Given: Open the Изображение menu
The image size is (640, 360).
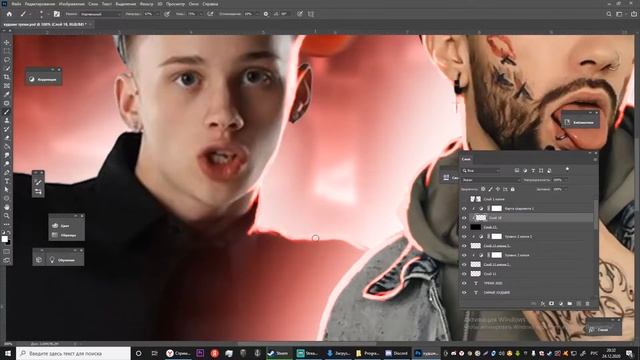Looking at the screenshot, I should (x=71, y=4).
